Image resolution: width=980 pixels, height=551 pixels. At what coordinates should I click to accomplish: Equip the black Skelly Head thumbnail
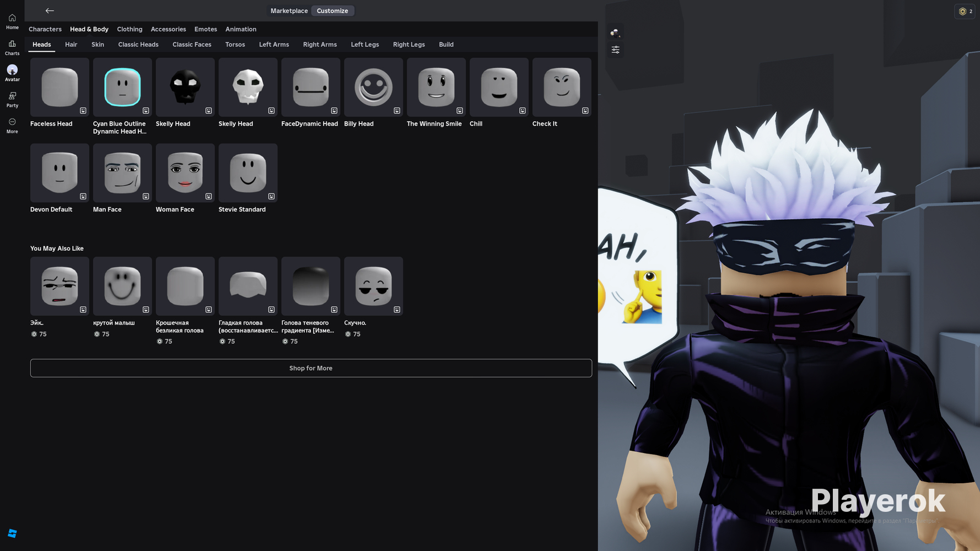(185, 87)
